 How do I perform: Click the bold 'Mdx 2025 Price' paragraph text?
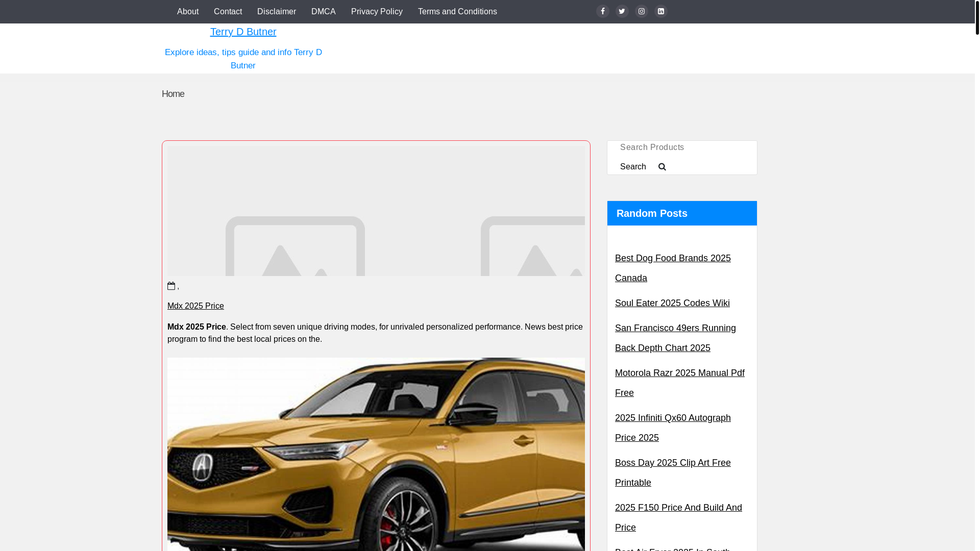197,327
